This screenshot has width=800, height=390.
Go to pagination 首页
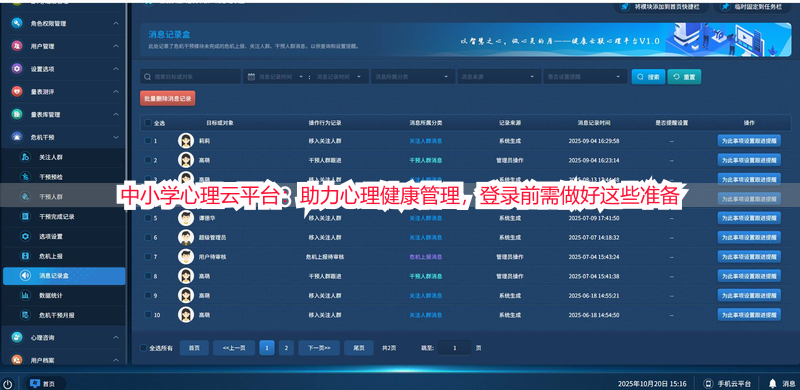click(194, 348)
